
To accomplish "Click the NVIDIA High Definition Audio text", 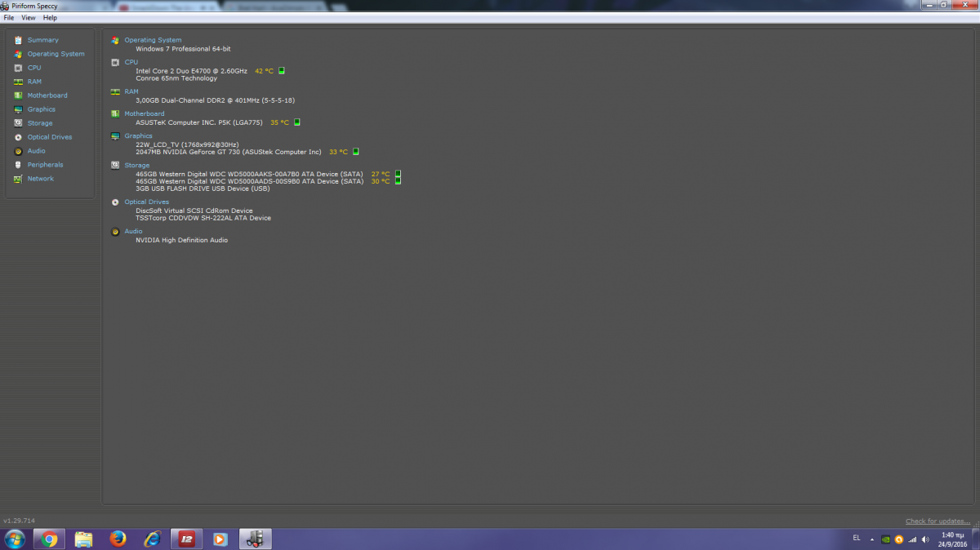I will coord(181,240).
